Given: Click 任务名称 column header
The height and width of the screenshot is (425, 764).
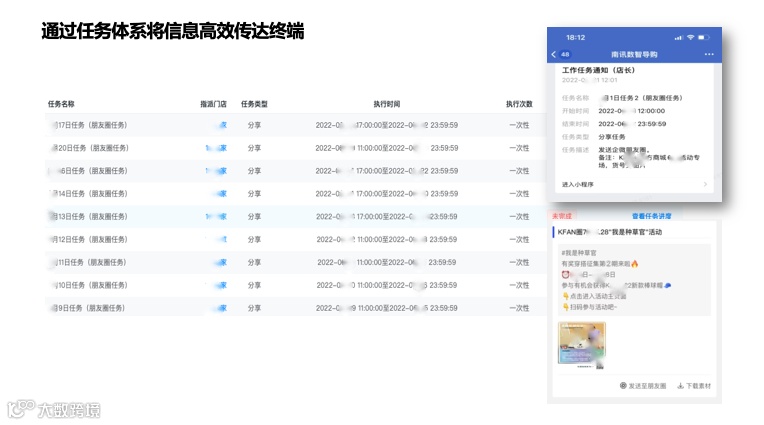Looking at the screenshot, I should 61,104.
